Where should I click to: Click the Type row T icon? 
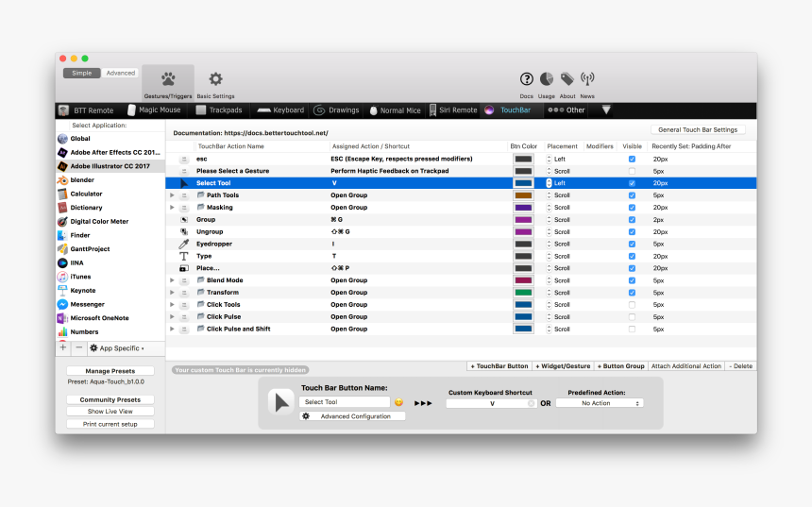coord(184,256)
